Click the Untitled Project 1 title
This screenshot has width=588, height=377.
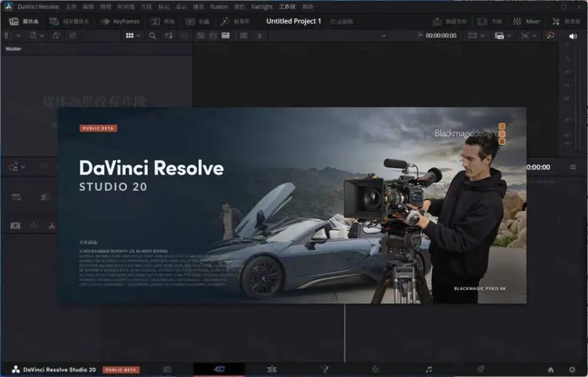[293, 21]
